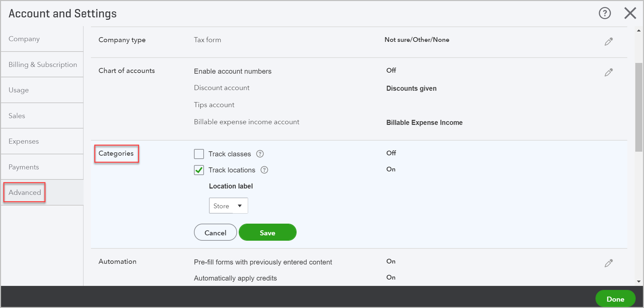Save the Categories settings
The width and height of the screenshot is (644, 308).
(x=267, y=232)
